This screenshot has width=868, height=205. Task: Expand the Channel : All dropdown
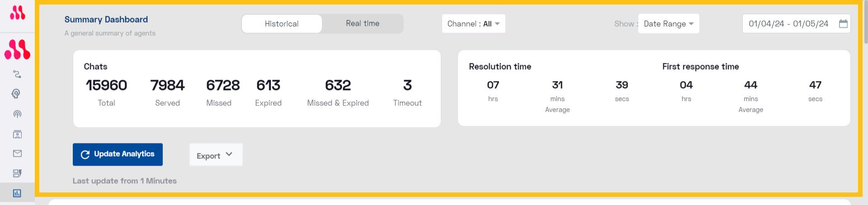click(x=473, y=24)
